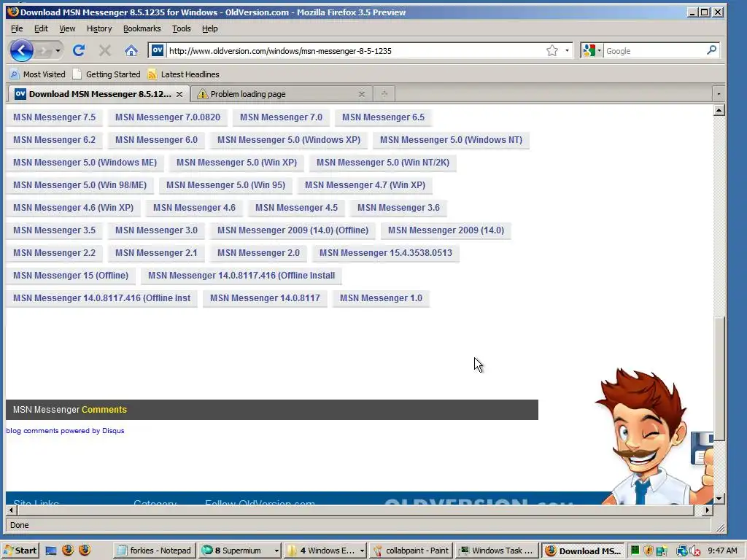Click the search magnifier icon in Google box
This screenshot has height=560, width=747.
pos(711,50)
